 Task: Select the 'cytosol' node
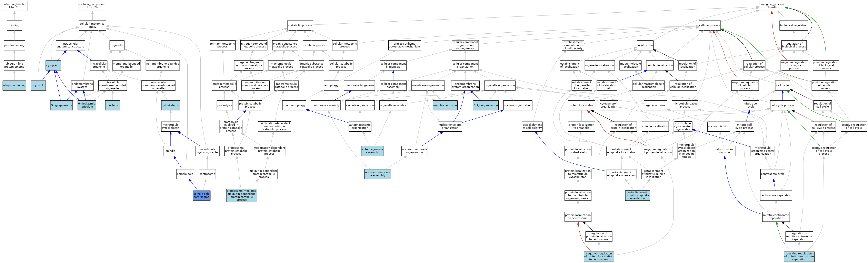(x=38, y=85)
